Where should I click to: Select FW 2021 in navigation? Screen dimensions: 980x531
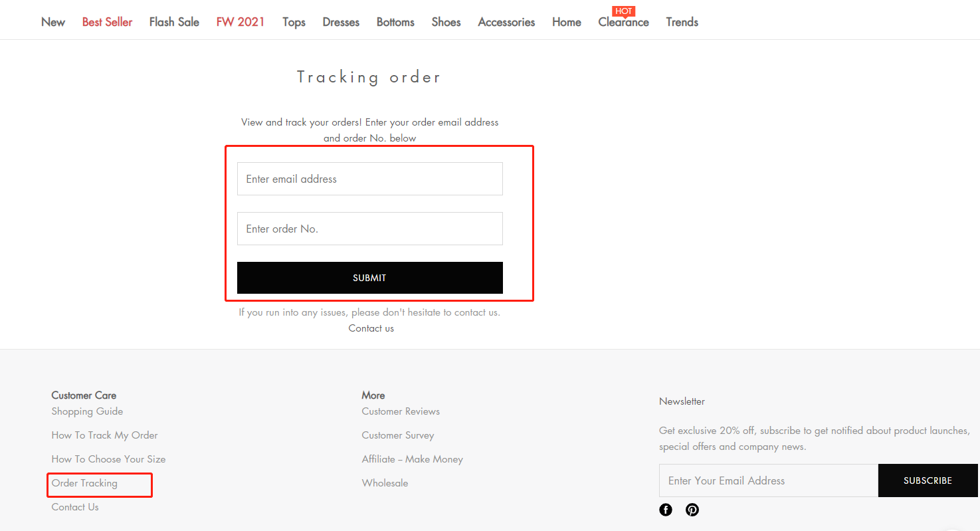241,22
